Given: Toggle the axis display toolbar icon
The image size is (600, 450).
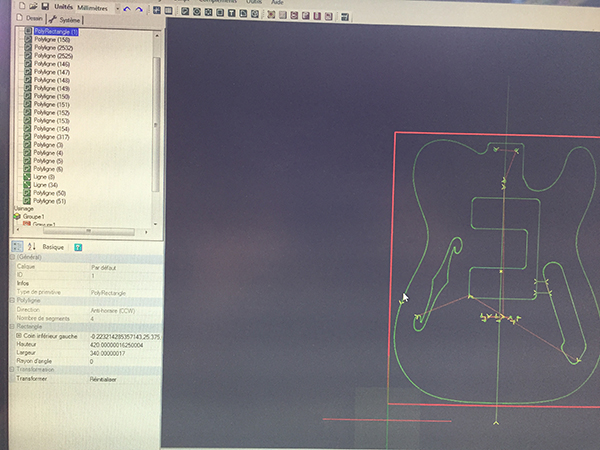Looking at the screenshot, I should pyautogui.click(x=157, y=10).
